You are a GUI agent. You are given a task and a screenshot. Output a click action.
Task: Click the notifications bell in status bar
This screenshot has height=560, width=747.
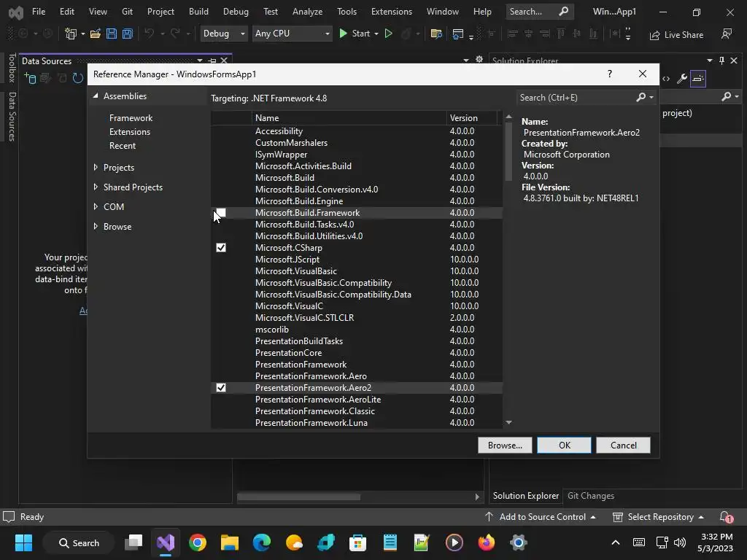pos(726,517)
